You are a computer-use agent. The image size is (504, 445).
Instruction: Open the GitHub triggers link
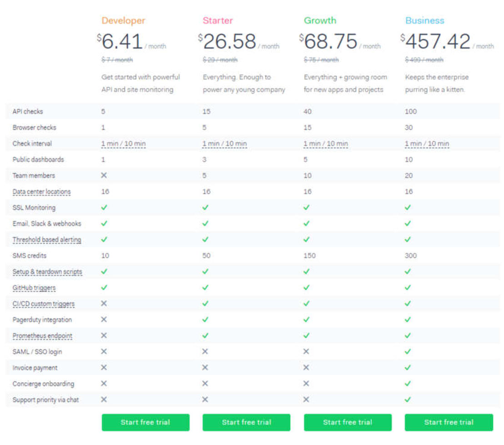(34, 288)
